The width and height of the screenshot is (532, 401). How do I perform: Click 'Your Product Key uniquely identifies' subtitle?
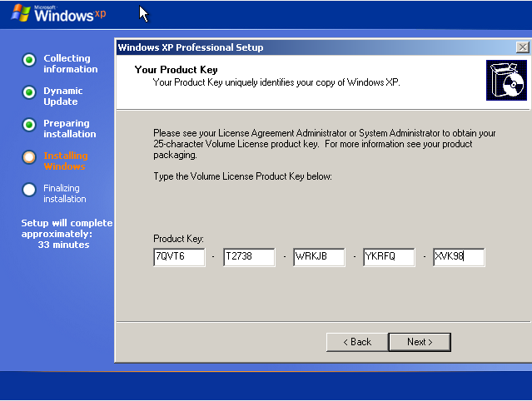pos(276,82)
